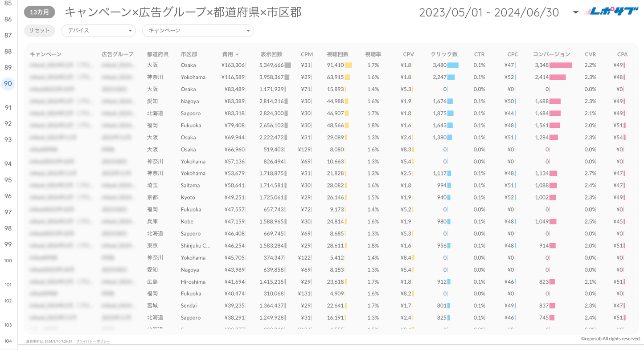Open the キャンペーン filter dropdown
The height and width of the screenshot is (350, 644).
[x=198, y=31]
